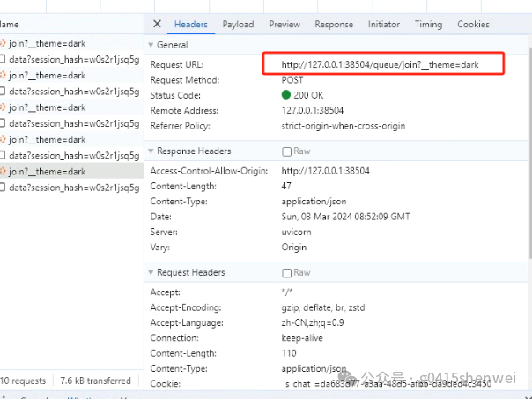Image resolution: width=532 pixels, height=399 pixels.
Task: Select the Vary value Origin
Action: tap(294, 248)
